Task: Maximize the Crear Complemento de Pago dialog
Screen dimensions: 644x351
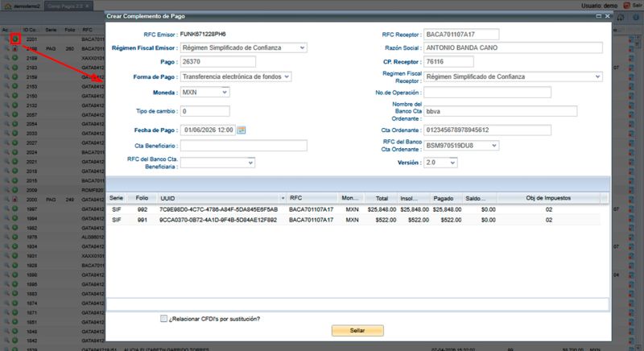Action: [x=598, y=16]
